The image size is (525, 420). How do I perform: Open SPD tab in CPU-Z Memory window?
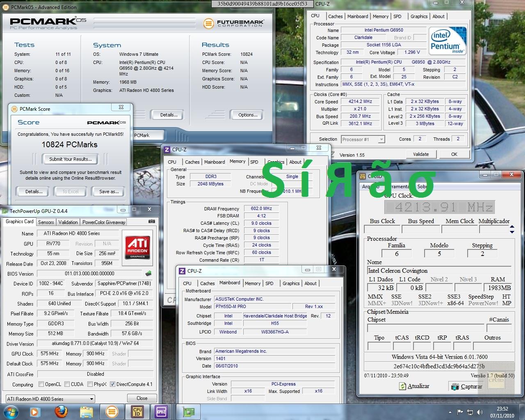coord(254,162)
